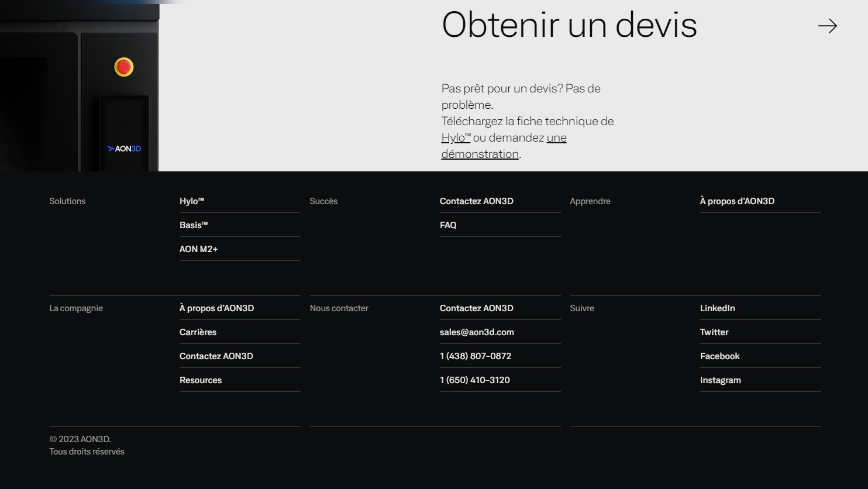The image size is (868, 489).
Task: Open the LinkedIn social link
Action: coord(717,308)
